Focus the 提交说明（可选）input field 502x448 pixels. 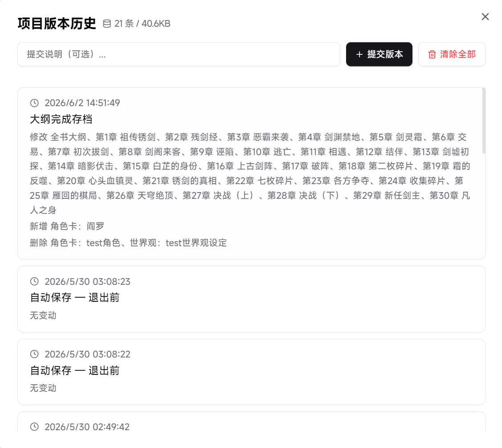(179, 54)
